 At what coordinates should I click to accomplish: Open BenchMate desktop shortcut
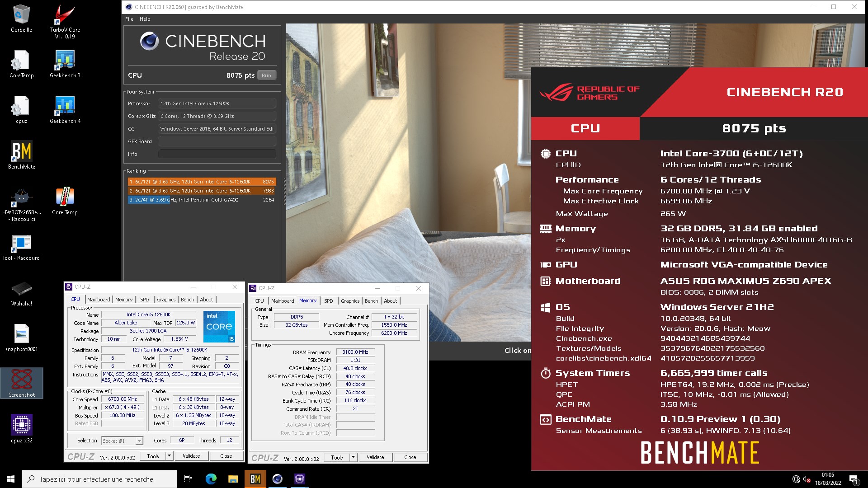coord(21,155)
